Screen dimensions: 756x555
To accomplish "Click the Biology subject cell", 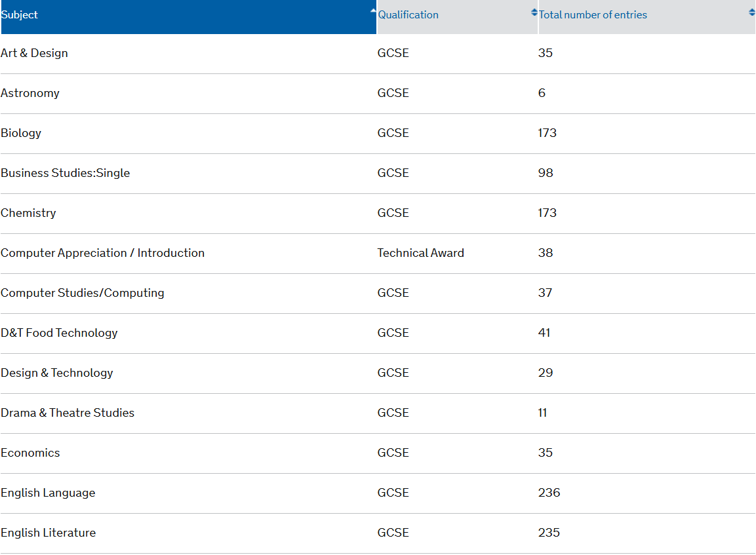I will tap(21, 133).
